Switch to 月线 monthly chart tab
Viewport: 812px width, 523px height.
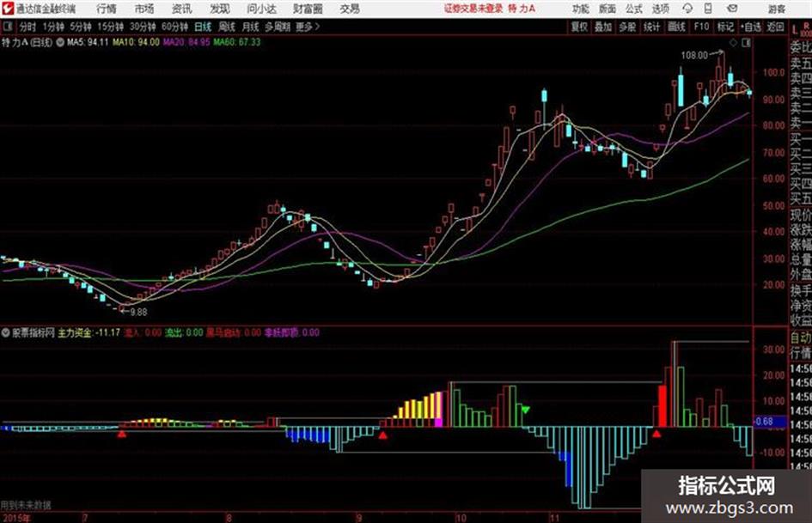(251, 27)
